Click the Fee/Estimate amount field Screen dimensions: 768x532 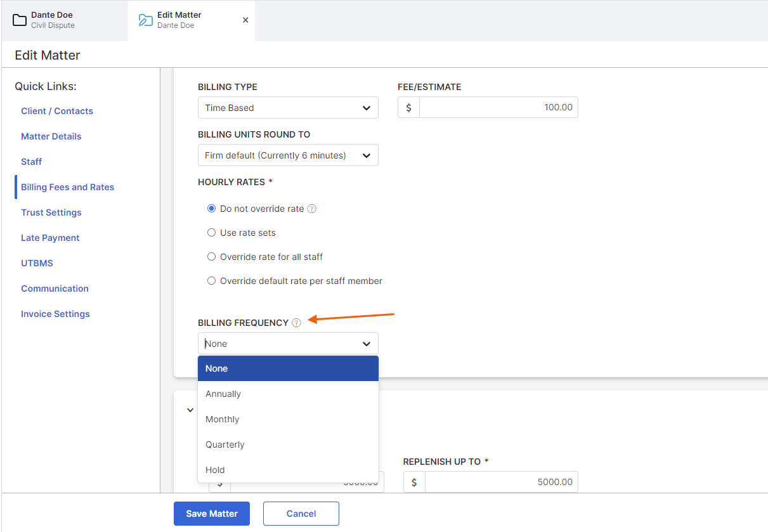498,107
